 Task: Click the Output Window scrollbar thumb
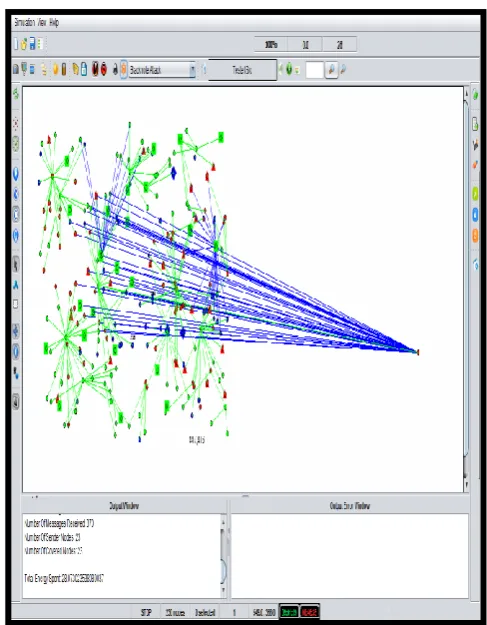coord(224,571)
